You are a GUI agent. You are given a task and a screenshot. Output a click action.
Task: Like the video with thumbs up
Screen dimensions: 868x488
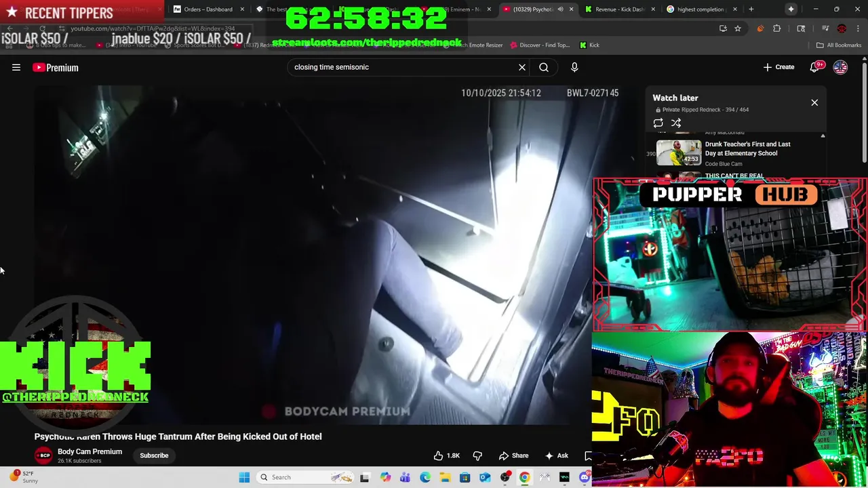click(x=448, y=455)
